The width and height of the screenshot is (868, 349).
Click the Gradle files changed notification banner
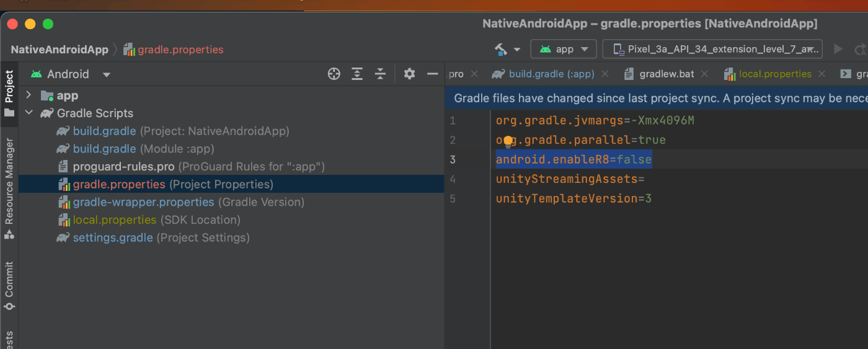coord(657,98)
